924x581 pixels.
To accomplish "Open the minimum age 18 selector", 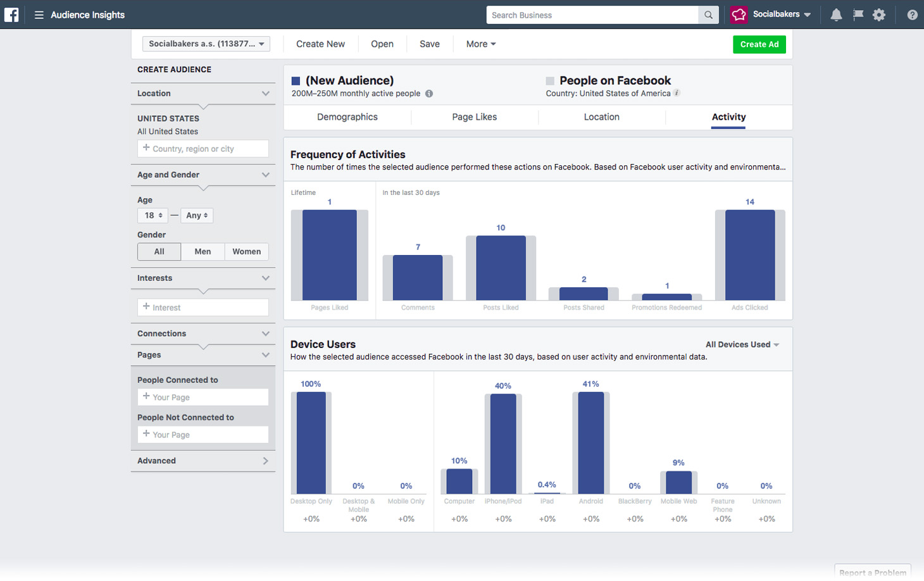I will click(153, 215).
